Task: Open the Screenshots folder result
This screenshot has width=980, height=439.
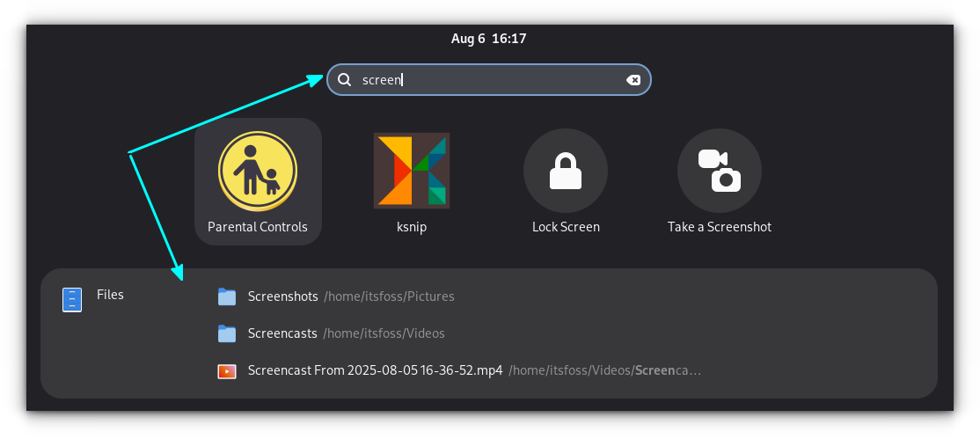Action: 336,296
